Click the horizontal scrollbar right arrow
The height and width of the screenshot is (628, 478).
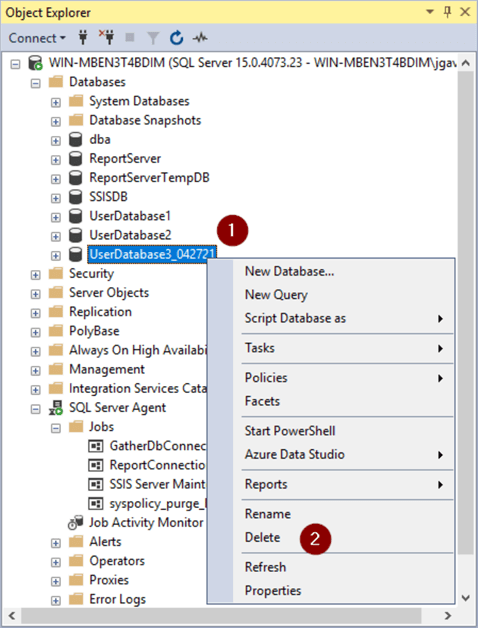448,615
